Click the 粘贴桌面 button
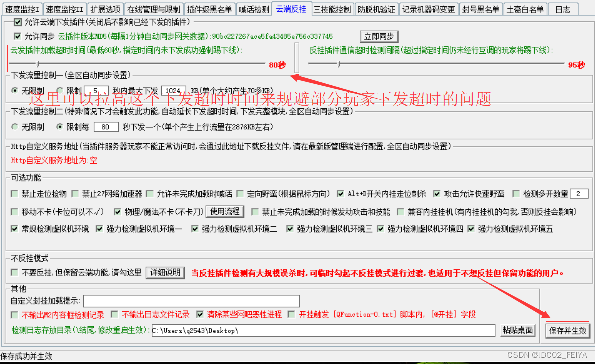Screen dimensions: 595x364 pyautogui.click(x=518, y=330)
